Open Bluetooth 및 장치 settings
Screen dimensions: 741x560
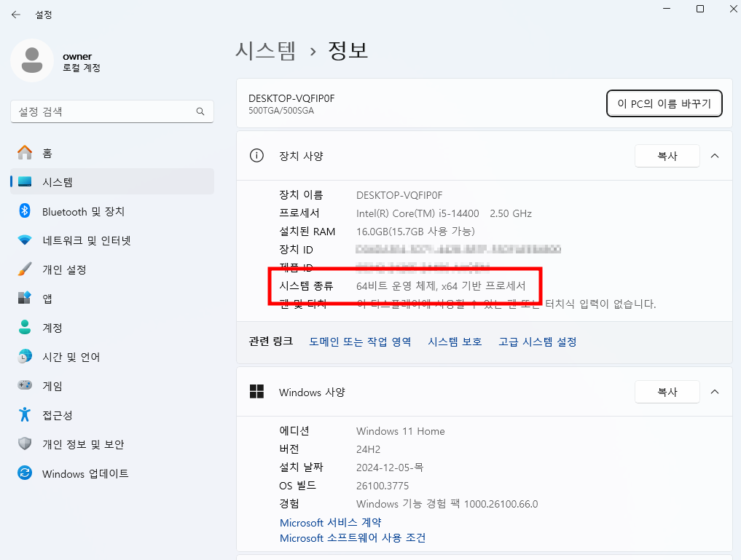[112, 211]
